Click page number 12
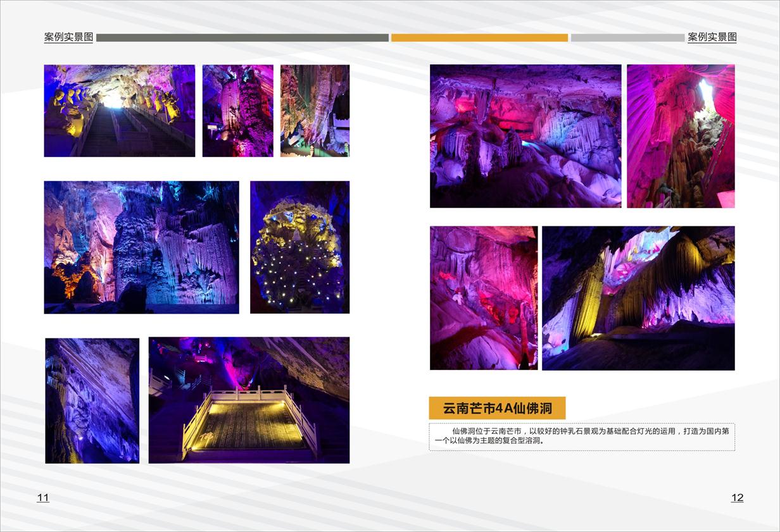This screenshot has height=532, width=780. point(738,498)
